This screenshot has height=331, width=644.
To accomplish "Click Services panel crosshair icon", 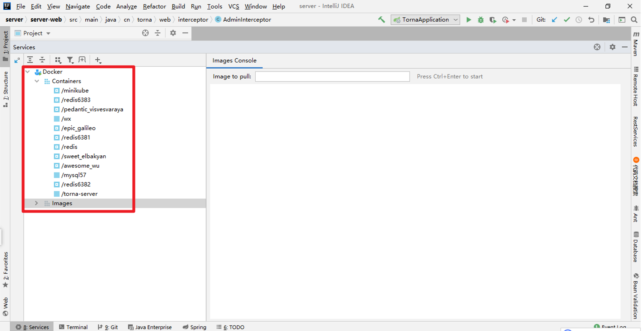I will [597, 47].
